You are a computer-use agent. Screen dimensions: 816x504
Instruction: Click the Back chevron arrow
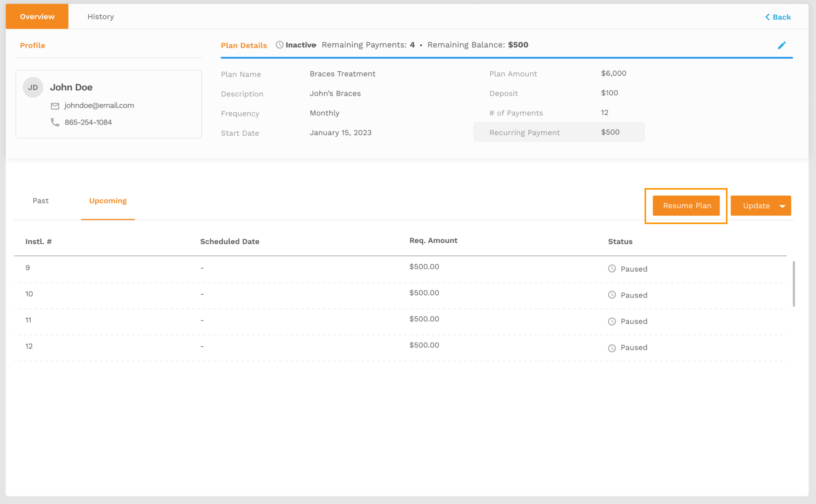[767, 17]
